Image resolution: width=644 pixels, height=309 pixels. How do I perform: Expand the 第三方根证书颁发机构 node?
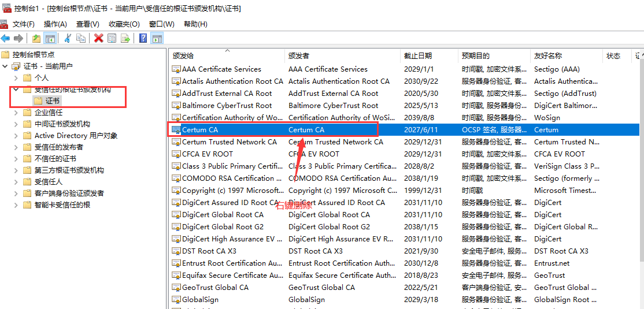click(x=16, y=170)
